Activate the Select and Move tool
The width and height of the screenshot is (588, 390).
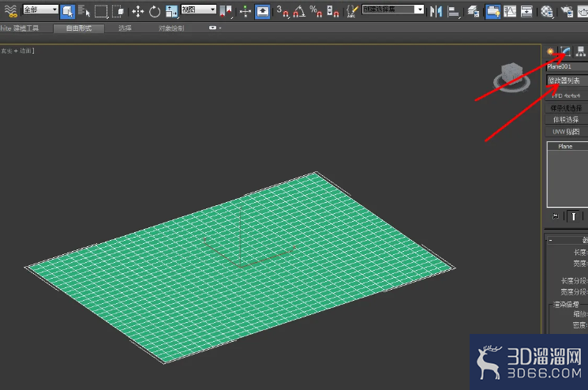coord(137,11)
